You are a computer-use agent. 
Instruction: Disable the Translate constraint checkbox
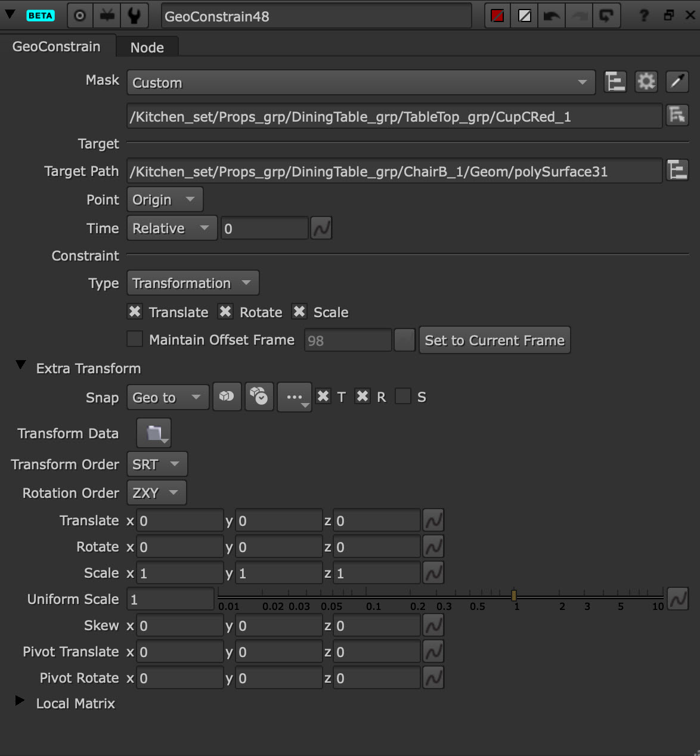click(135, 312)
